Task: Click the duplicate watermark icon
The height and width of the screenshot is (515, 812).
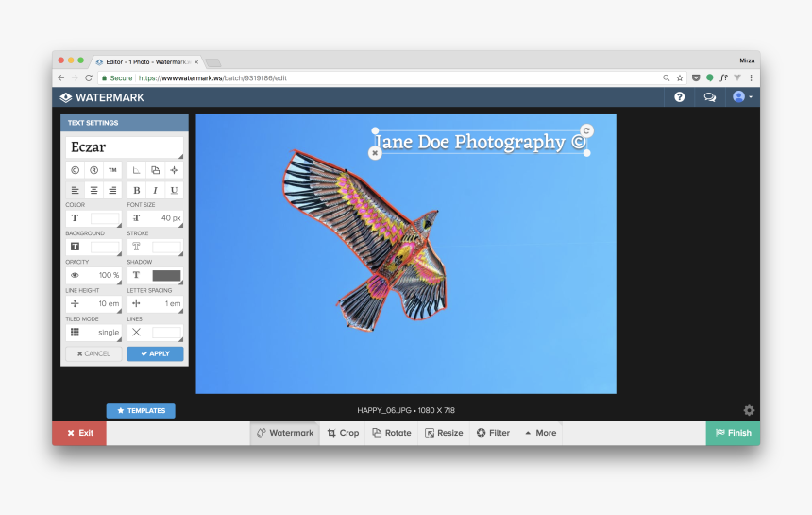Action: click(156, 170)
